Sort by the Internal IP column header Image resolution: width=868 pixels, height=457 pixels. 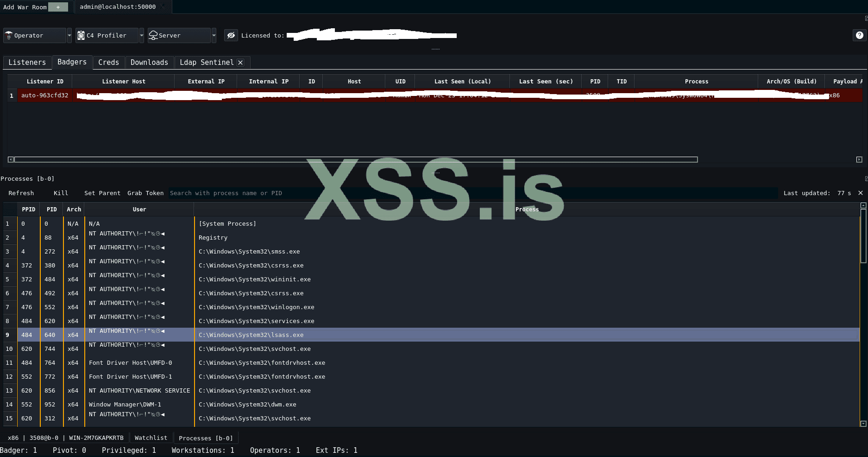coord(269,81)
